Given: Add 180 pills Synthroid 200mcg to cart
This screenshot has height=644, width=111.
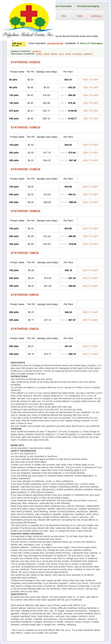Looking at the screenshot, I should pos(91,103).
